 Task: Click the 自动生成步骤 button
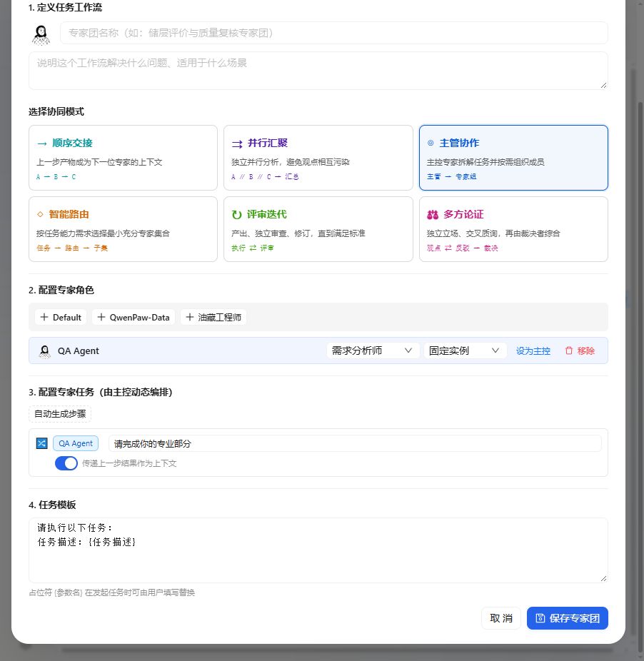pos(60,414)
